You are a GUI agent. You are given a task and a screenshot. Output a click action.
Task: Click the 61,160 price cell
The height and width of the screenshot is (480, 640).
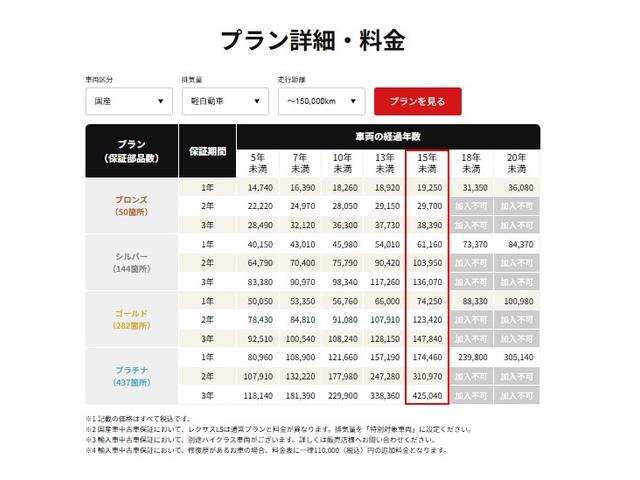tap(427, 243)
